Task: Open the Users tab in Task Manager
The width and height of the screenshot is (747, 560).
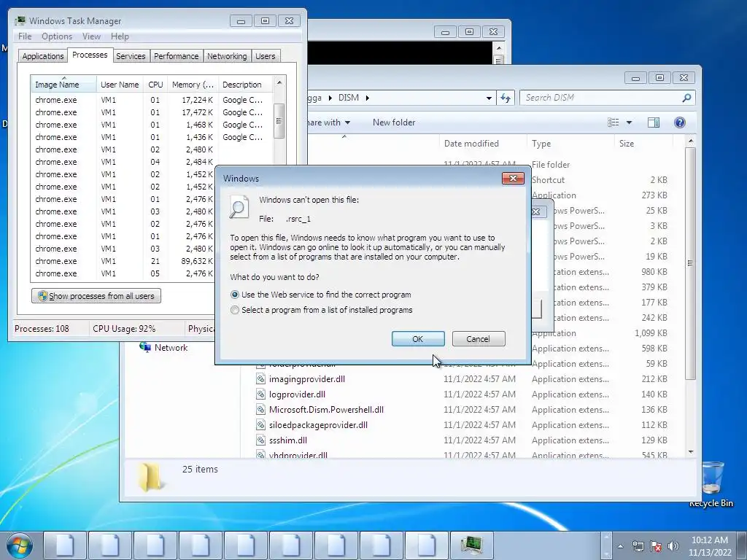Action: click(x=266, y=56)
